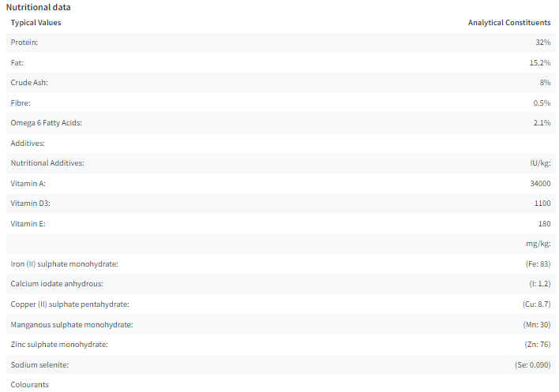Click the 'Vitamin E:' label
This screenshot has height=392, width=559.
[x=28, y=223]
